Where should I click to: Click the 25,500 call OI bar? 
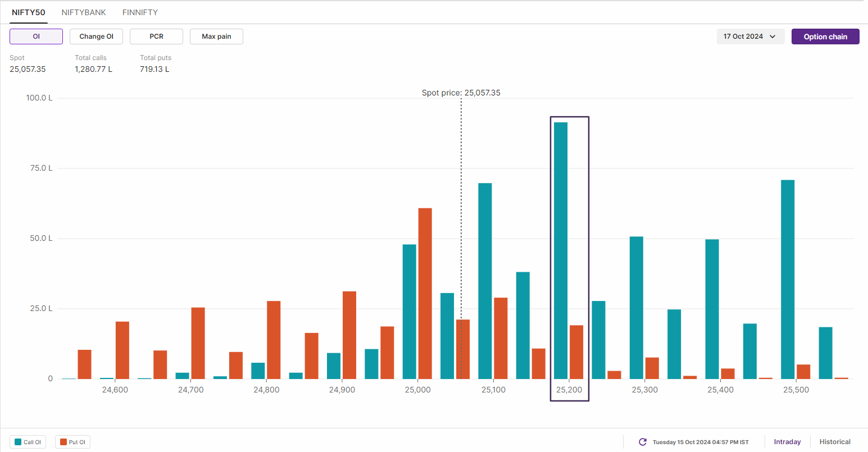pyautogui.click(x=788, y=280)
